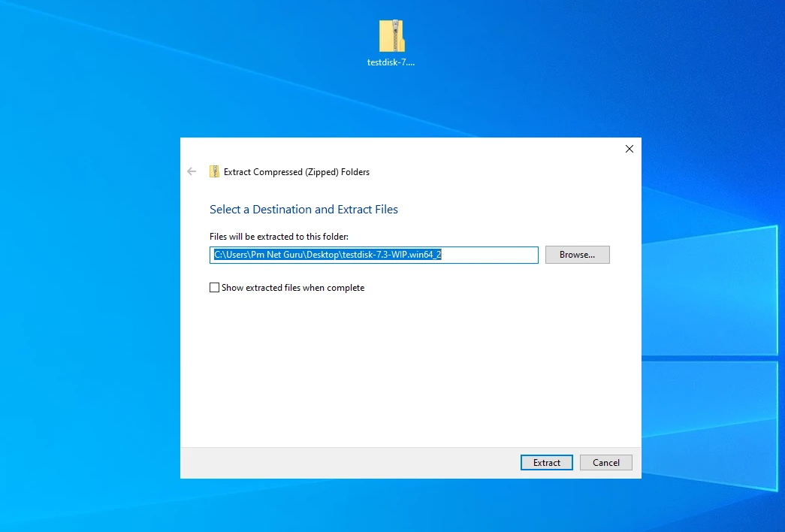Click the 'Select a Destination and Extract Files' heading
The height and width of the screenshot is (532, 785).
pos(303,210)
